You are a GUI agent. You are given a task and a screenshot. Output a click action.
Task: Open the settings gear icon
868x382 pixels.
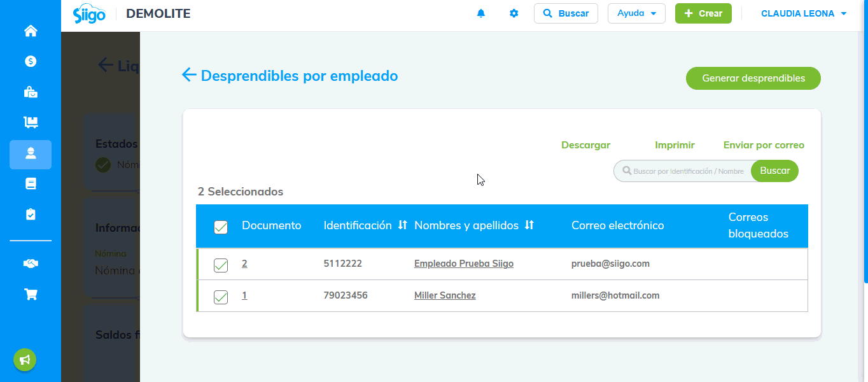coord(514,13)
